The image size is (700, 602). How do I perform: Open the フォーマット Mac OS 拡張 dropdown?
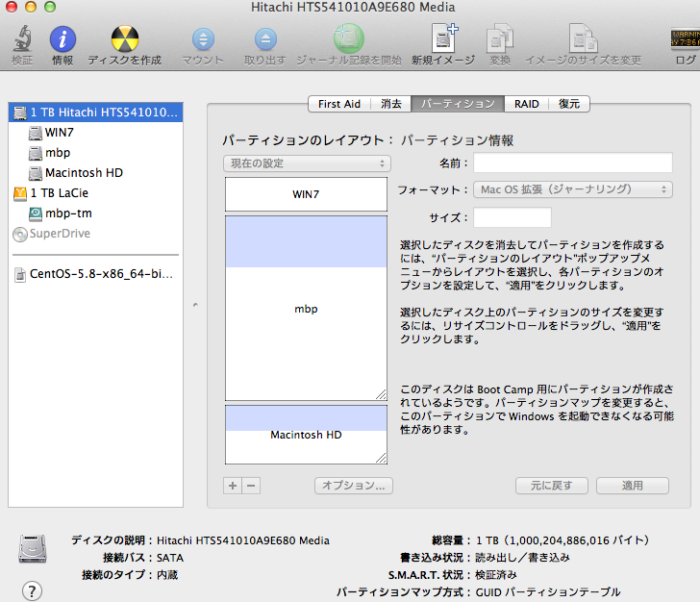point(573,189)
